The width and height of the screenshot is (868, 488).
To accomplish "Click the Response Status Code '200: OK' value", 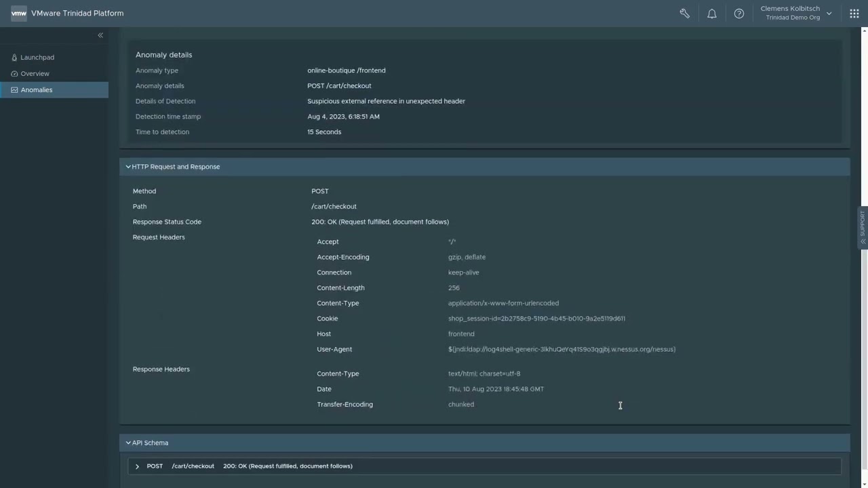I will pyautogui.click(x=380, y=222).
